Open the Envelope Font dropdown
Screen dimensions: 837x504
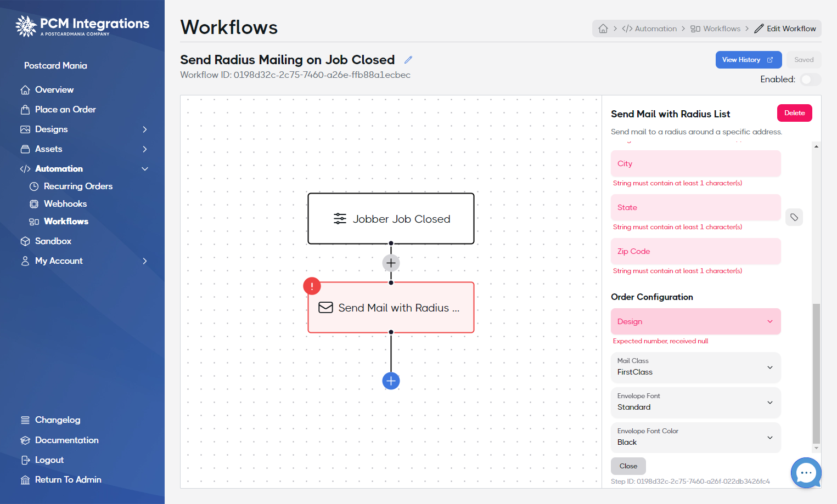pyautogui.click(x=695, y=403)
